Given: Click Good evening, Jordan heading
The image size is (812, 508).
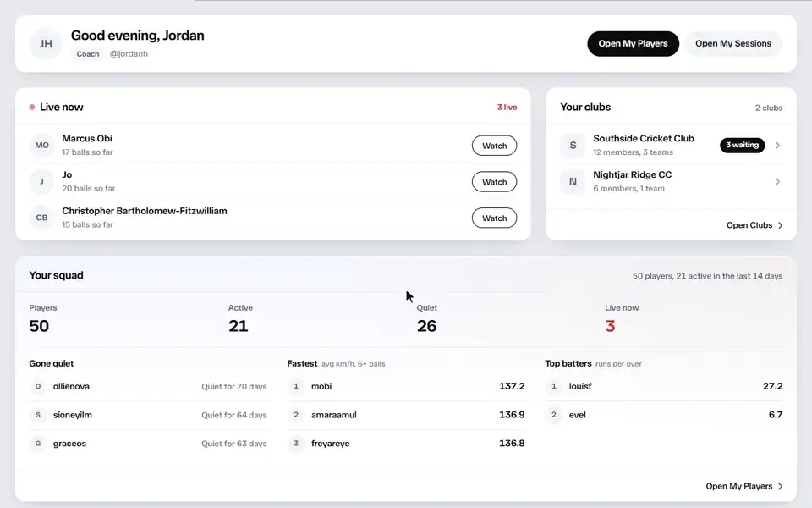Looking at the screenshot, I should (137, 36).
